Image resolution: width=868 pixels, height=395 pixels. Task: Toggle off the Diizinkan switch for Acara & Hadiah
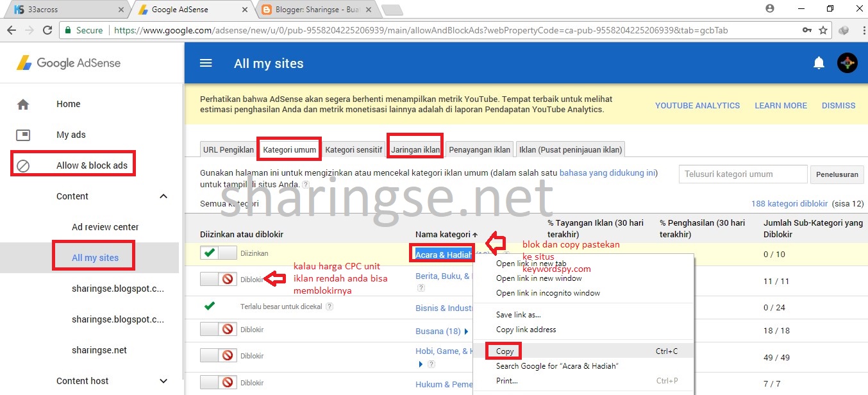point(218,253)
